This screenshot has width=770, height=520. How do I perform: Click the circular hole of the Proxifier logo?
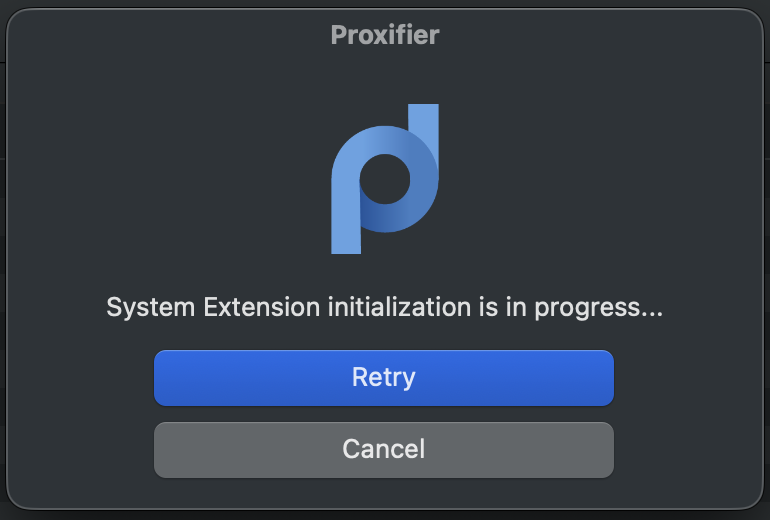(x=385, y=179)
